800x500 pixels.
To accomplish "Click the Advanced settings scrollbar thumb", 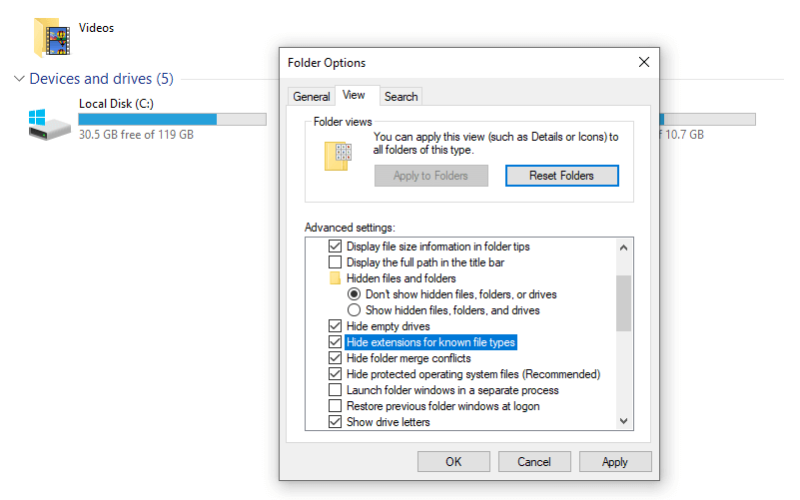I will (x=623, y=303).
